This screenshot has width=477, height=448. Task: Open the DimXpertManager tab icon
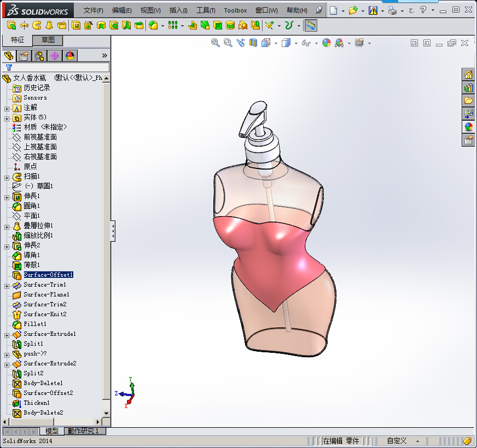coord(55,56)
